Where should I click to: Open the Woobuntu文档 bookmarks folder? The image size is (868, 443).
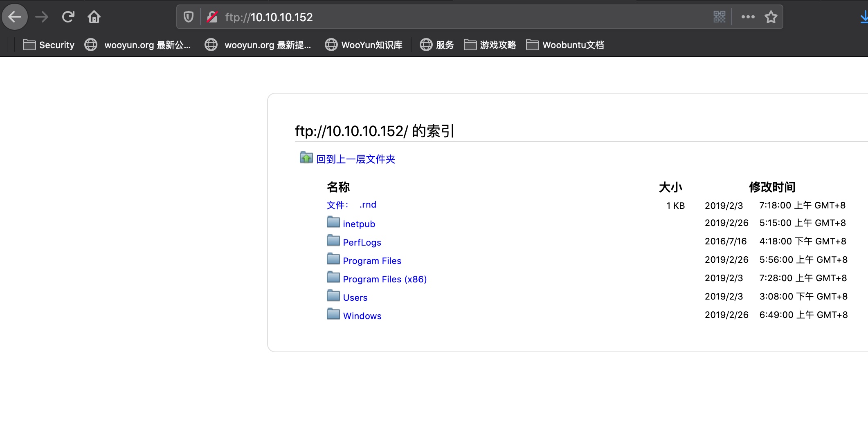(565, 45)
